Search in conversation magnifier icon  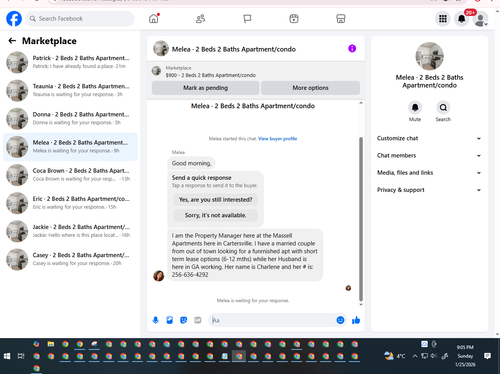[443, 107]
